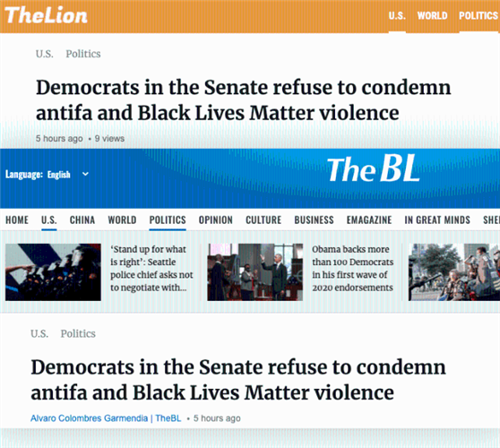Expand the Language dropdown chevron

tap(85, 174)
